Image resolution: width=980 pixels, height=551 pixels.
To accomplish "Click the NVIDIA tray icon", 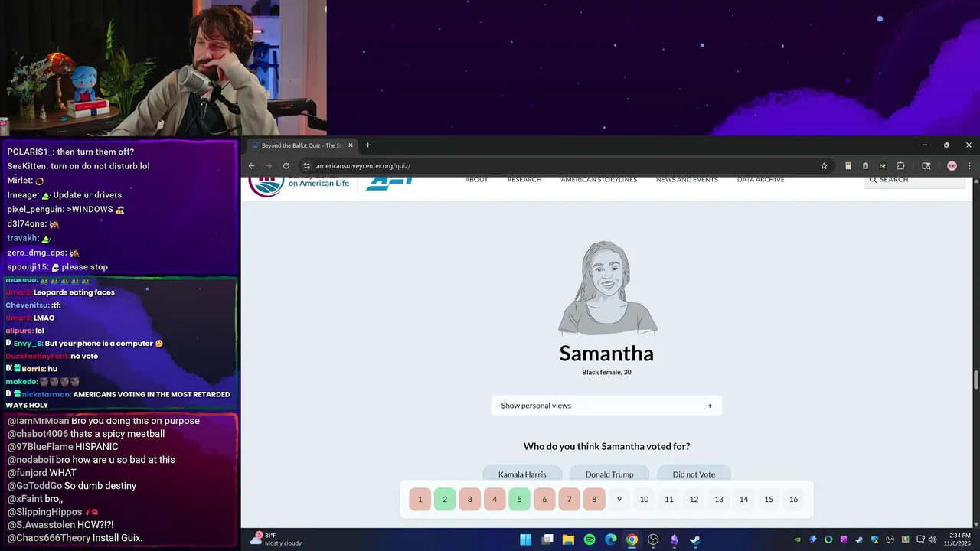I will point(798,540).
